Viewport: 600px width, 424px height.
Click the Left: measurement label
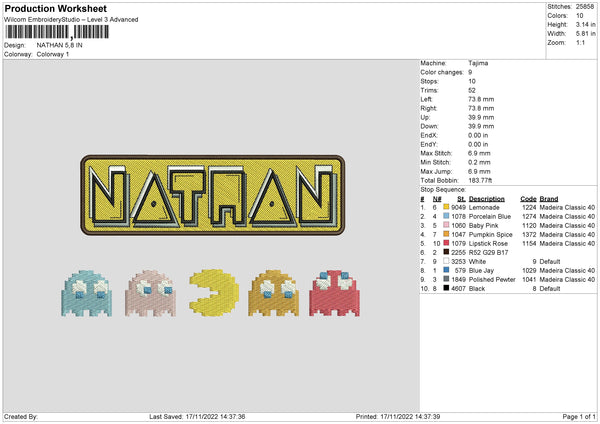click(426, 99)
